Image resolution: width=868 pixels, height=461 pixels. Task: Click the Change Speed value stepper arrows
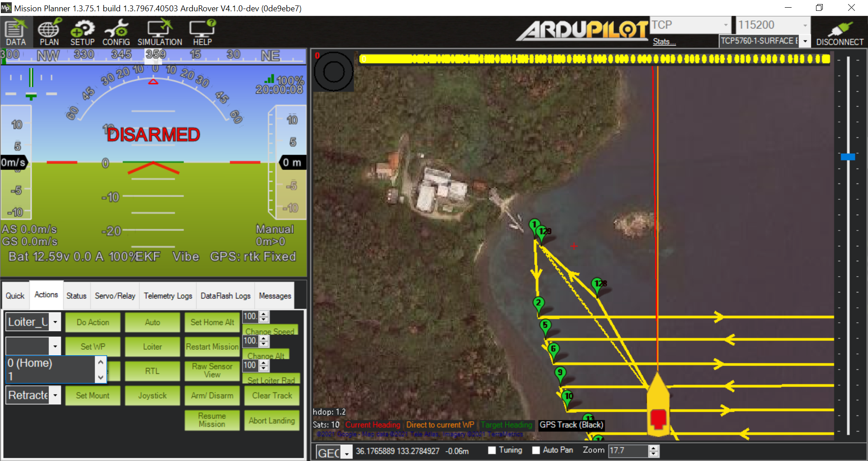pos(264,316)
